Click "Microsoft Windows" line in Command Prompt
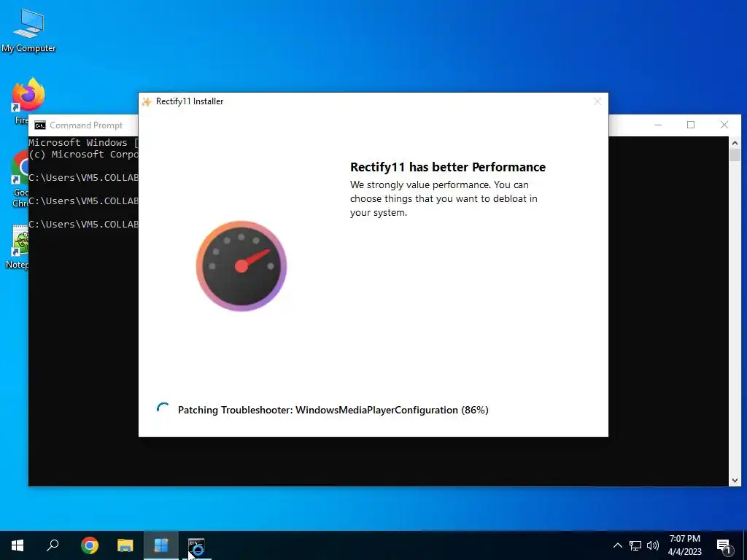This screenshot has width=747, height=560. coord(83,142)
